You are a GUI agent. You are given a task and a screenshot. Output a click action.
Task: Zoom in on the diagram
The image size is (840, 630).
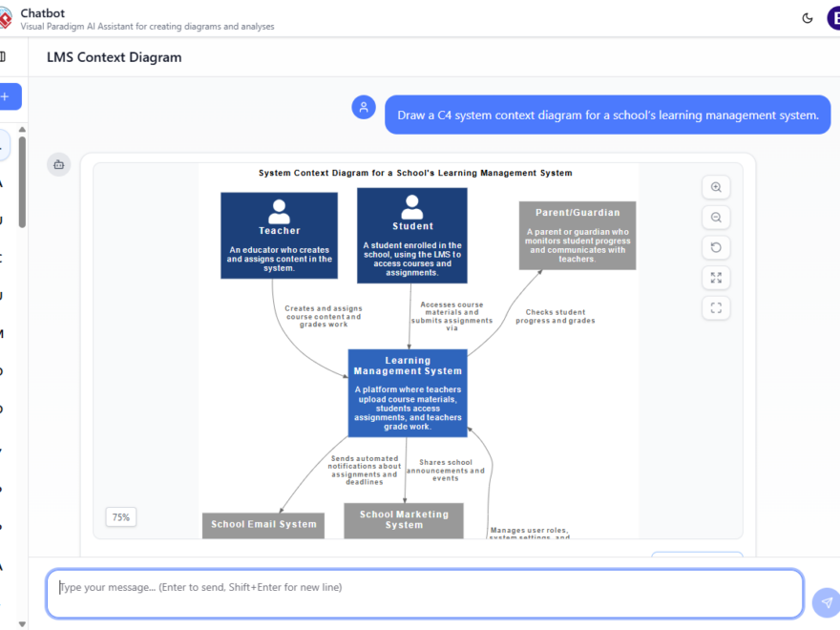pos(716,187)
